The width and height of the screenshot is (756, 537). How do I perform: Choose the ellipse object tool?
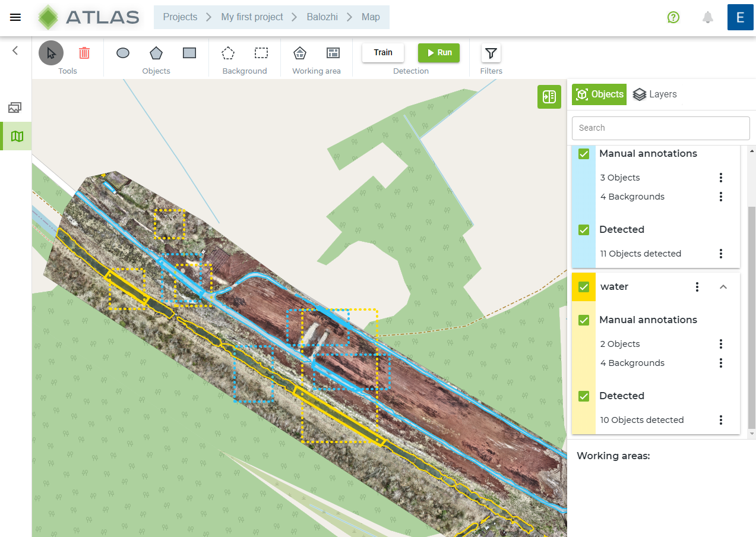(x=123, y=53)
